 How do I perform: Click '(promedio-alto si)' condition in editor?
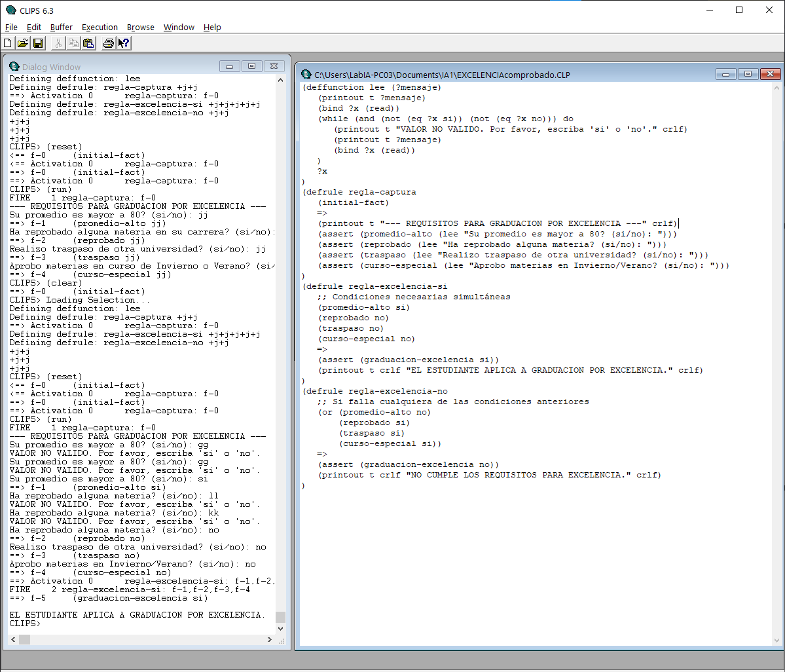coord(364,307)
